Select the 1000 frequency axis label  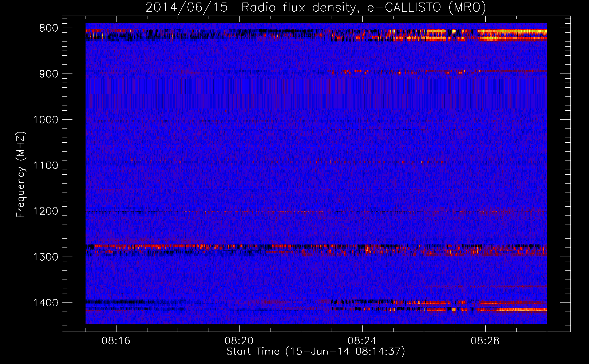coord(46,120)
